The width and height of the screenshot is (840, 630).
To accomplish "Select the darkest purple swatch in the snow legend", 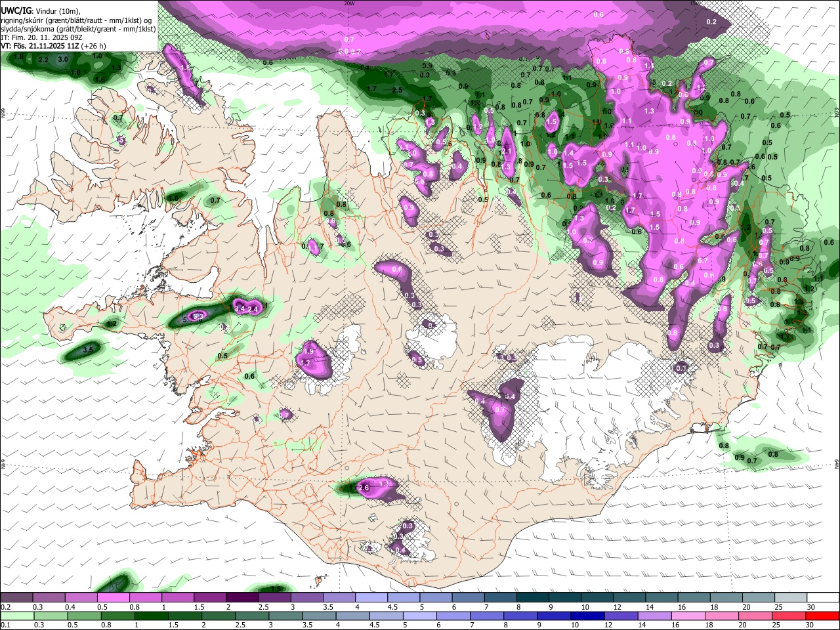I will (242, 598).
